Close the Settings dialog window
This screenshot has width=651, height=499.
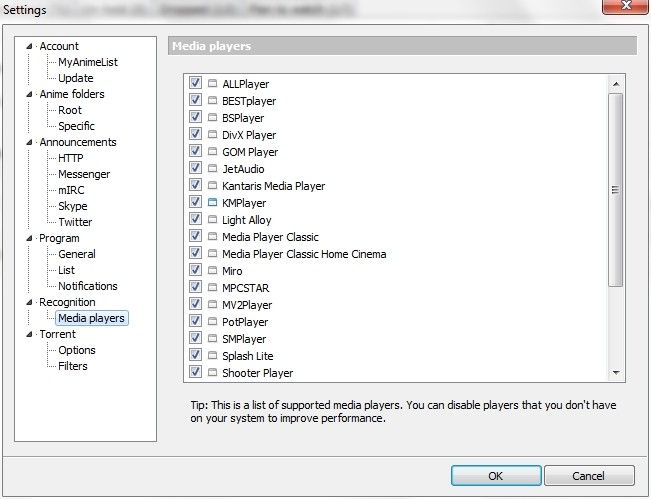625,6
